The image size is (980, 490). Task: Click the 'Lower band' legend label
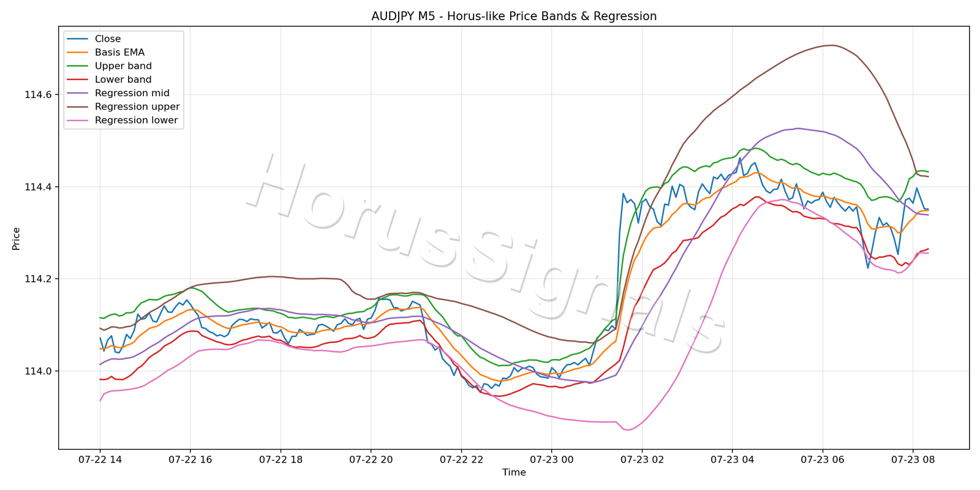coord(123,80)
